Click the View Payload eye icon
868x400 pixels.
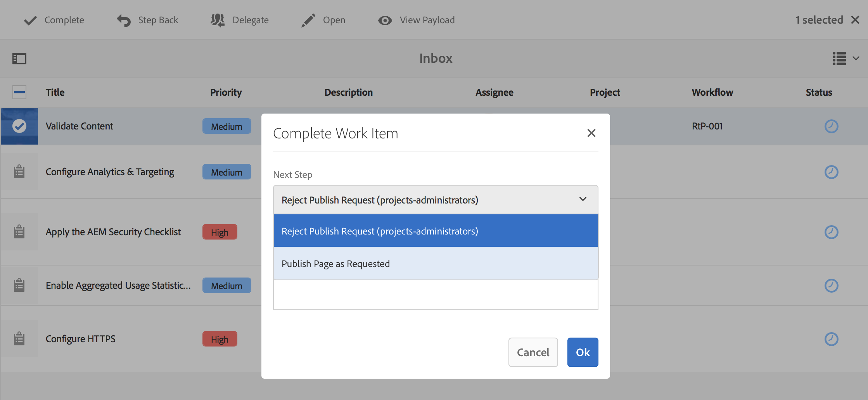pyautogui.click(x=385, y=20)
